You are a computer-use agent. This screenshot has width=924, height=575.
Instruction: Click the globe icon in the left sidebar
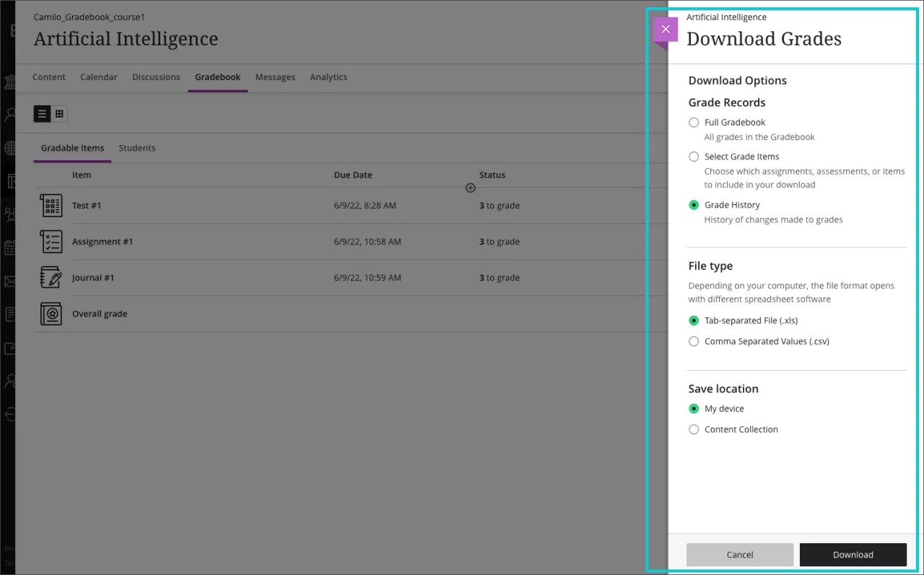coord(9,148)
